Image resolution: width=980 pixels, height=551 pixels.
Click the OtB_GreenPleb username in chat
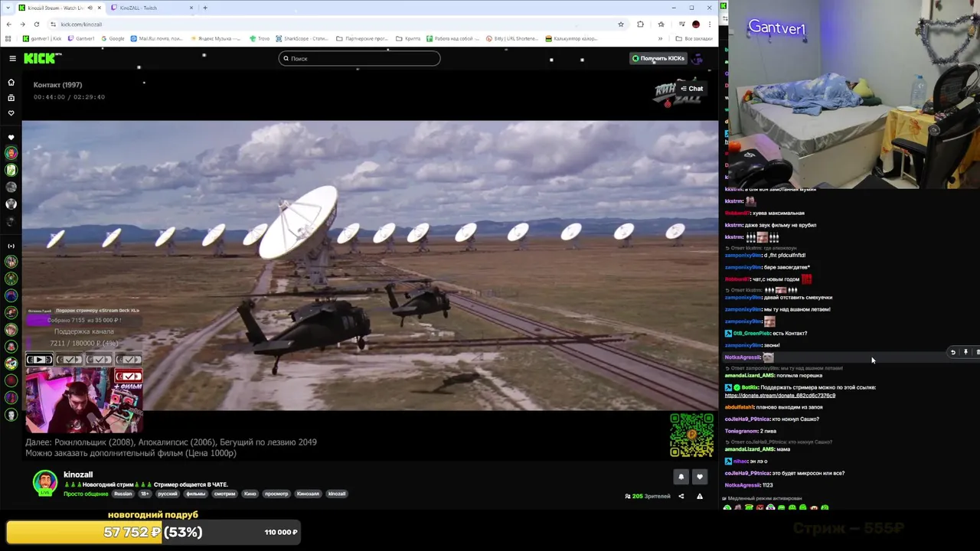(751, 334)
